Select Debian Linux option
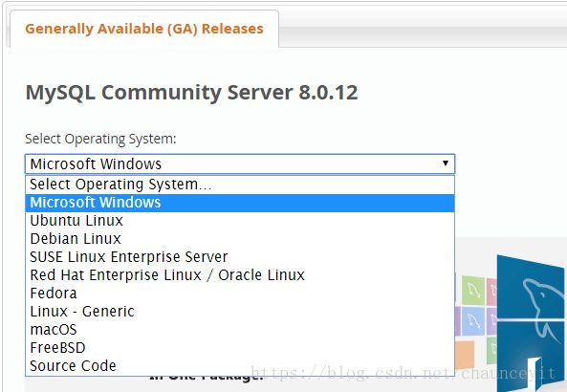Viewport: 567px width, 392px height. pyautogui.click(x=240, y=239)
